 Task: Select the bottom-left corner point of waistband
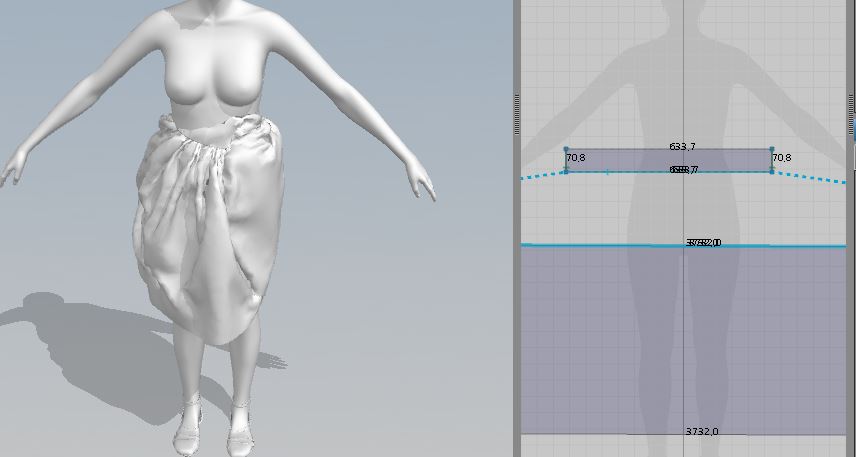pos(566,171)
